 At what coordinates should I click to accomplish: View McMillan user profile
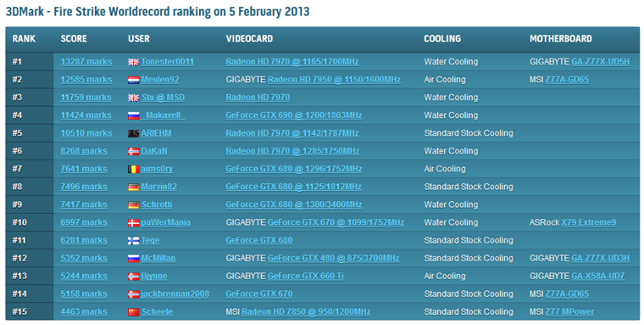coord(158,258)
